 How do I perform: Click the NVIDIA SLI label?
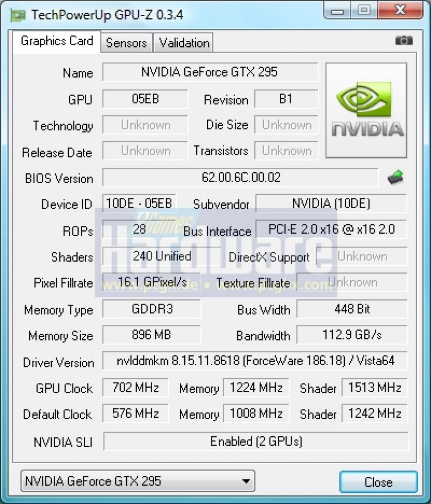[63, 442]
